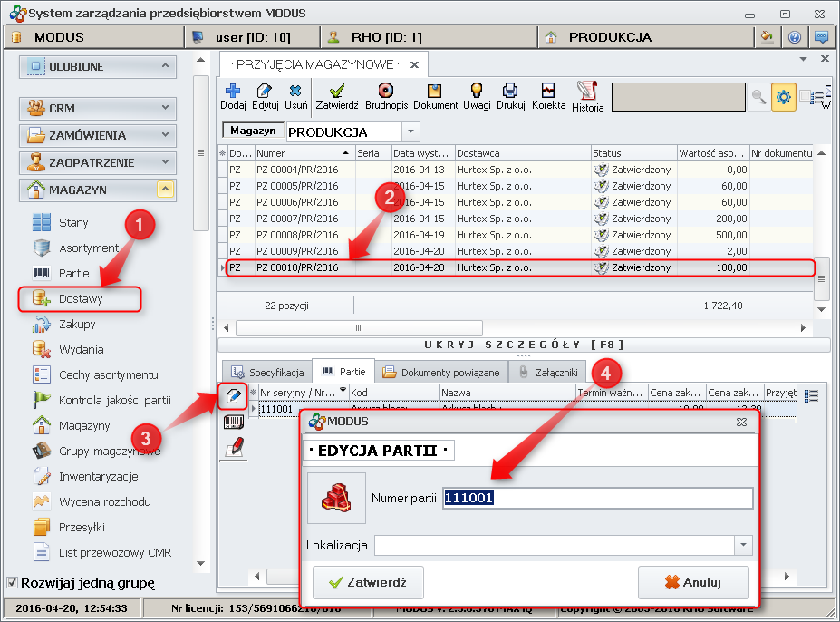The image size is (840, 622).
Task: Click the help icon in top bar
Action: pos(795,37)
